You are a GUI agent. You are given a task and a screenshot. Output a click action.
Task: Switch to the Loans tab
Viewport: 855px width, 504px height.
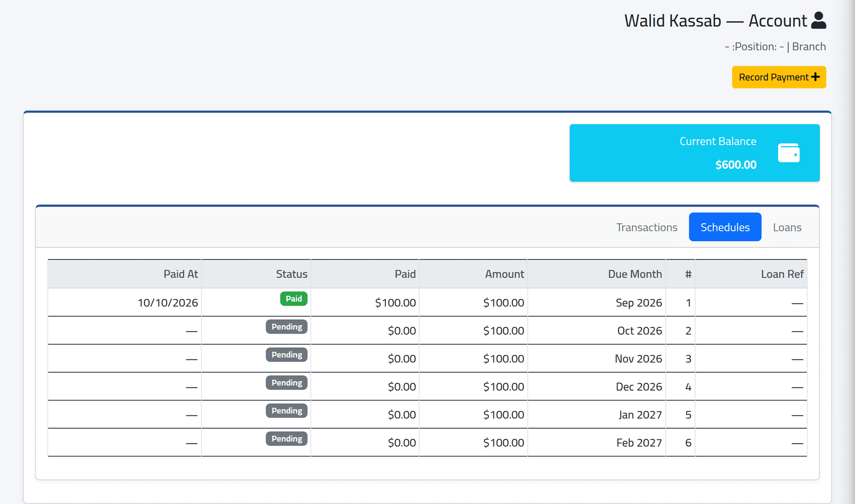click(787, 227)
